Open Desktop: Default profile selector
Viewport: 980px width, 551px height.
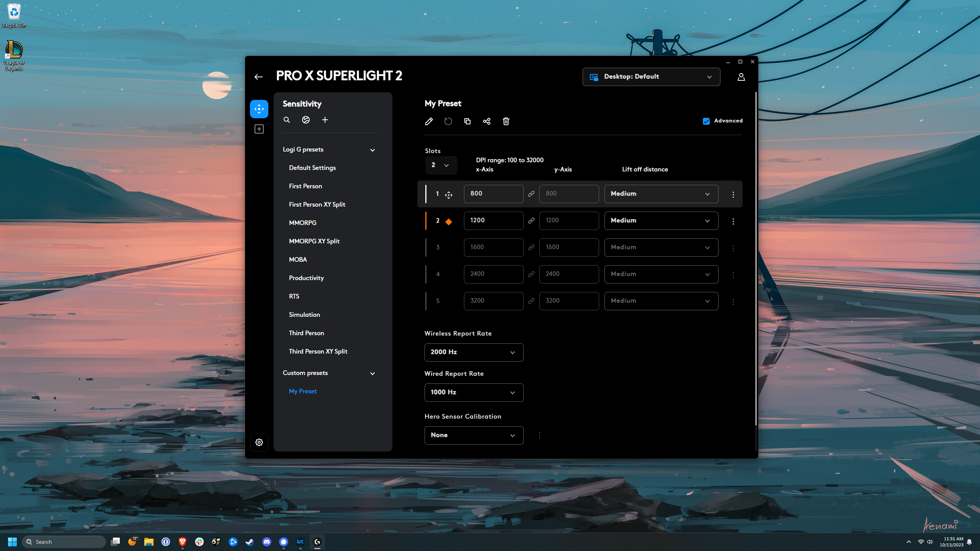[x=651, y=77]
